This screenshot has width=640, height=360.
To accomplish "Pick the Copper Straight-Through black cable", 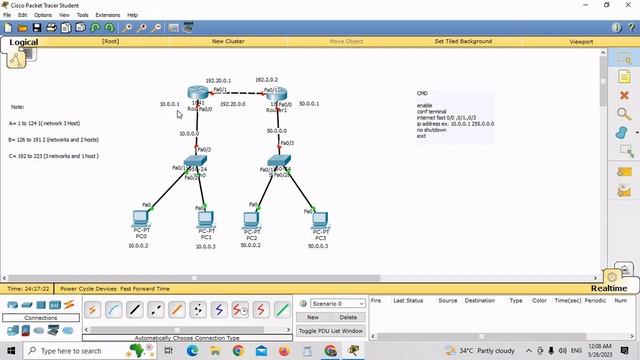I will (x=135, y=310).
